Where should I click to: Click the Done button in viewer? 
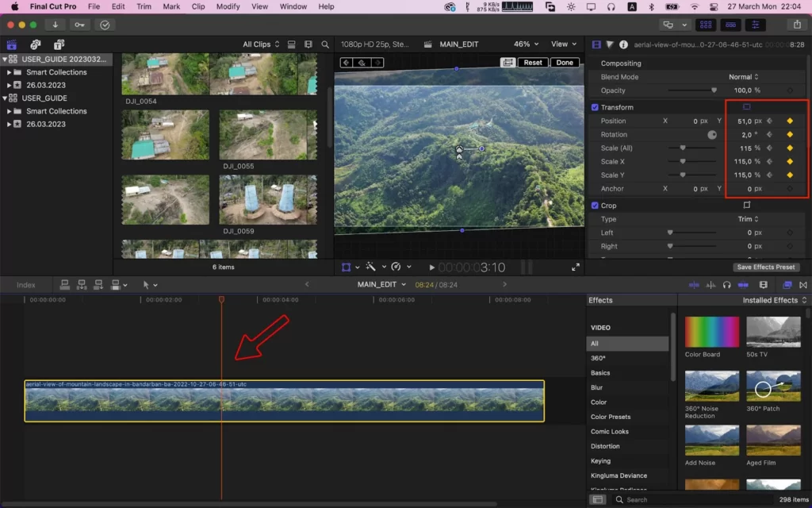[565, 62]
